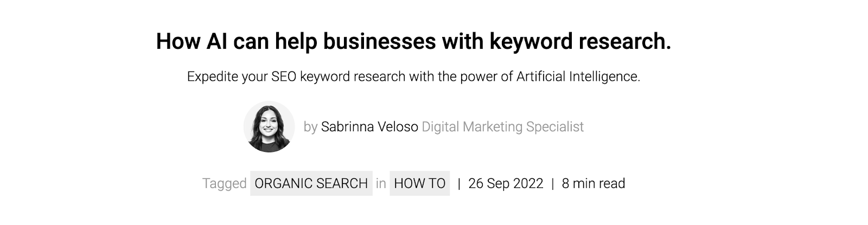
Task: Click the word help in the headline
Action: [295, 42]
